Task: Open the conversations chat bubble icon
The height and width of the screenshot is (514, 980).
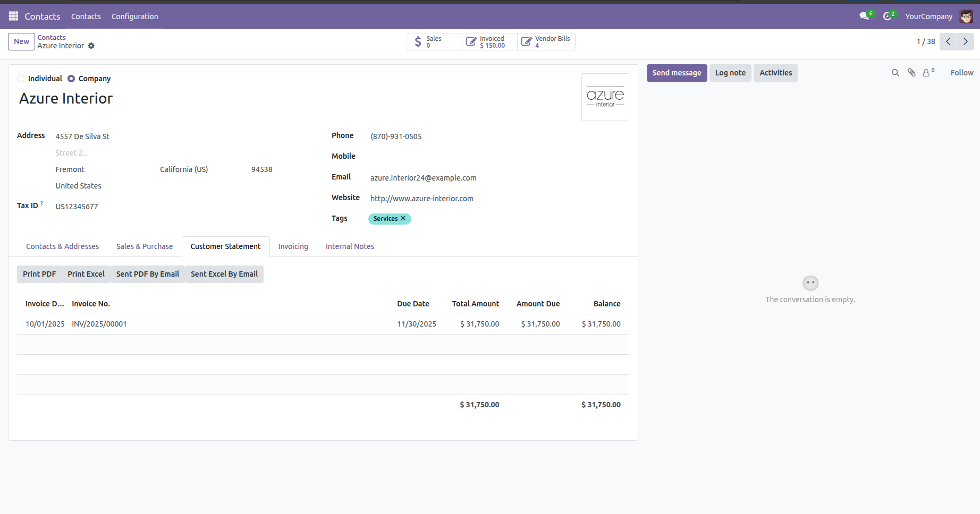Action: click(x=865, y=16)
